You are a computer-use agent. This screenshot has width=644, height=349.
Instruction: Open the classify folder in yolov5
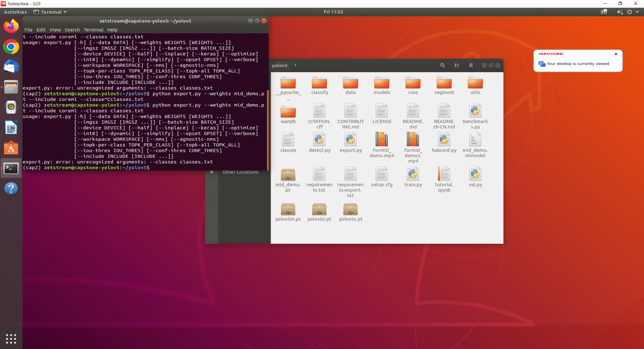point(319,84)
